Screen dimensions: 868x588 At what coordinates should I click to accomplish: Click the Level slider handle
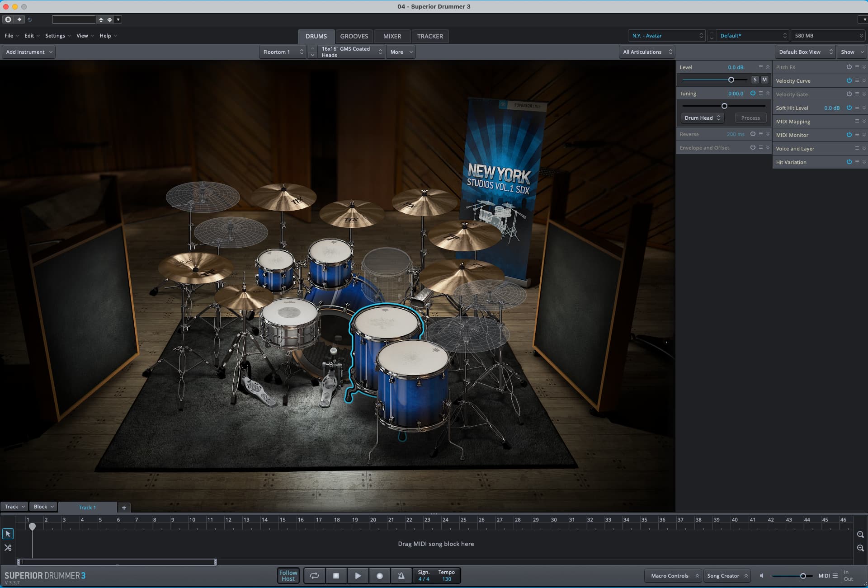pos(731,80)
